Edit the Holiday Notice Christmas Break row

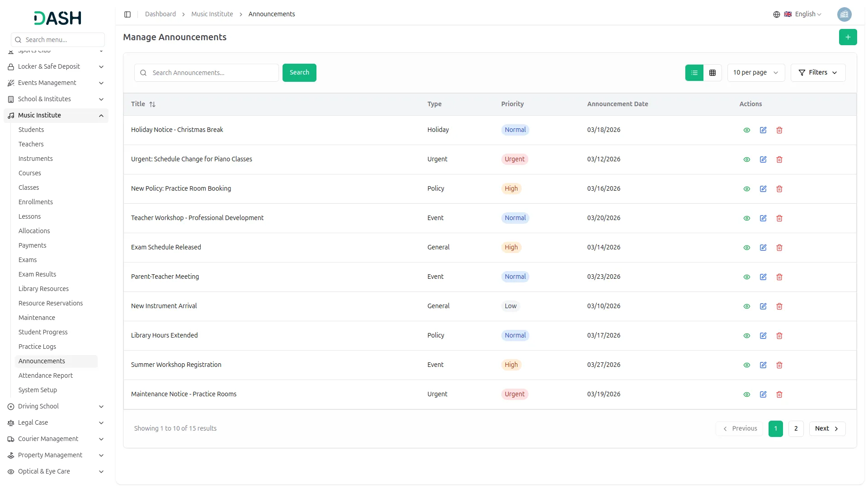tap(763, 130)
